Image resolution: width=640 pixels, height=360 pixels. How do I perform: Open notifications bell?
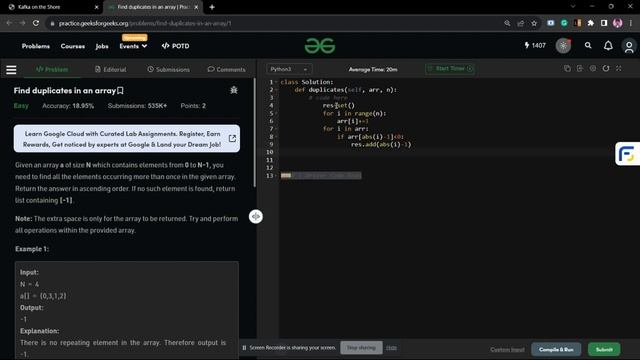pyautogui.click(x=608, y=46)
